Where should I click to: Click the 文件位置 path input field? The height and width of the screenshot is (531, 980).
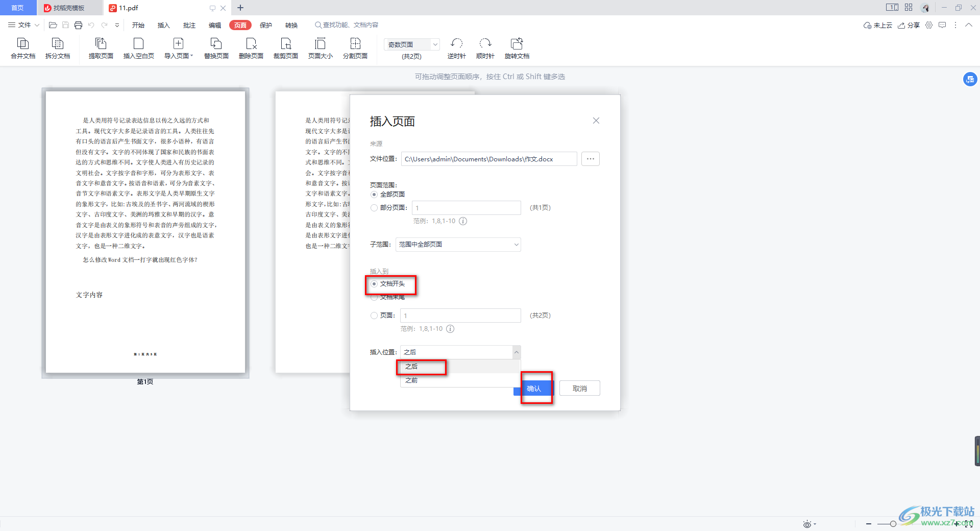coord(489,159)
